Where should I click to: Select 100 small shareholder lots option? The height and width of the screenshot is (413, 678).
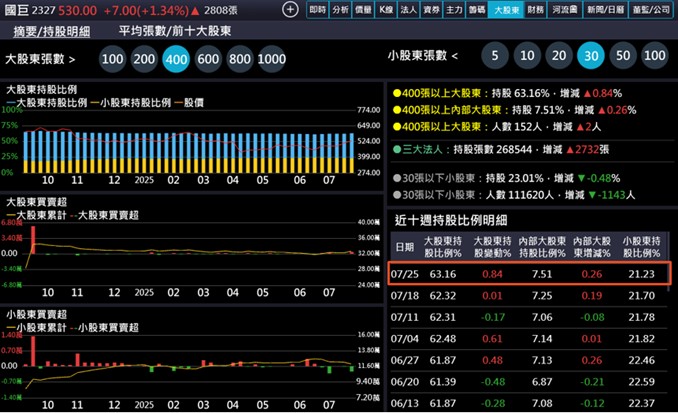tap(654, 56)
